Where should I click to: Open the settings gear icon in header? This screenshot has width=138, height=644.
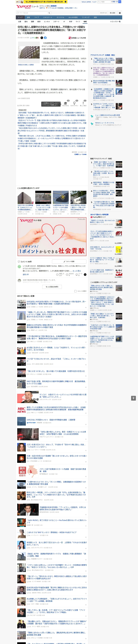[x=120, y=13]
